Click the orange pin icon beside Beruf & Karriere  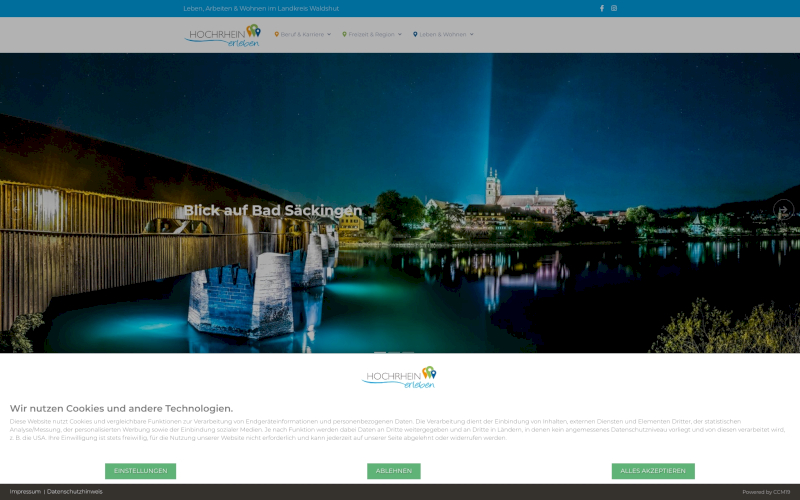(x=277, y=34)
